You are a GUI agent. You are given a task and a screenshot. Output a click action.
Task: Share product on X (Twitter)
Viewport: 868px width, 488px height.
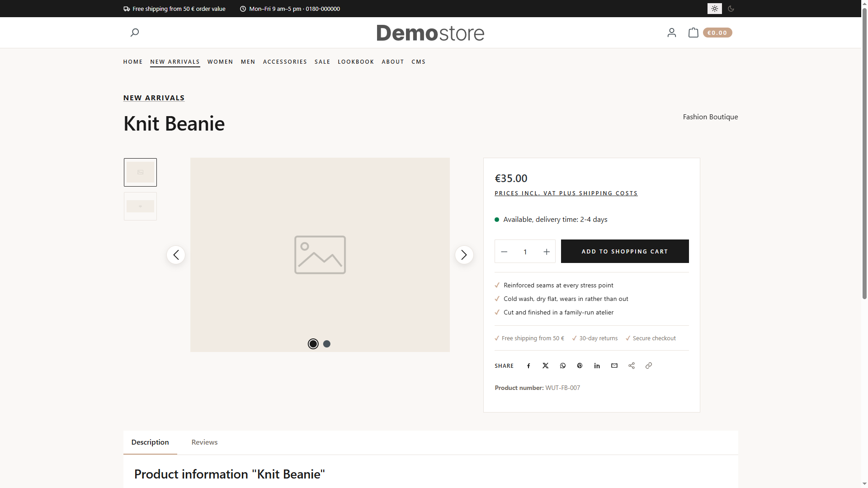[546, 366]
